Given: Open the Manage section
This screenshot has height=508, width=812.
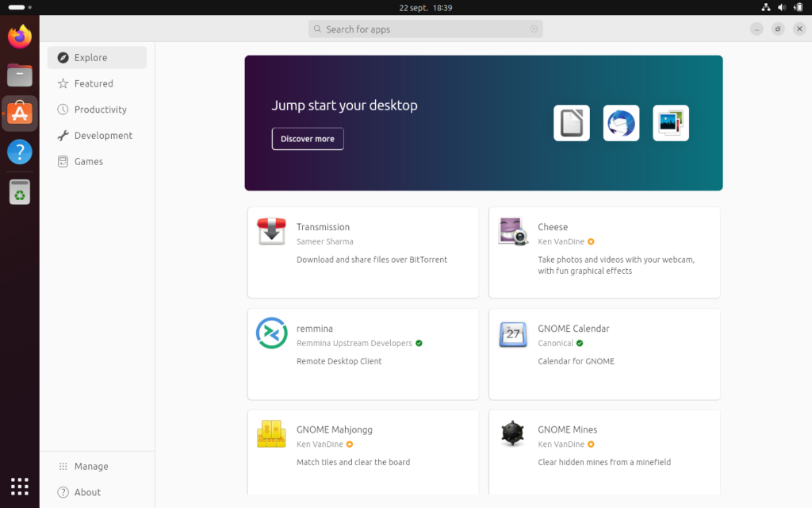Looking at the screenshot, I should pos(90,467).
